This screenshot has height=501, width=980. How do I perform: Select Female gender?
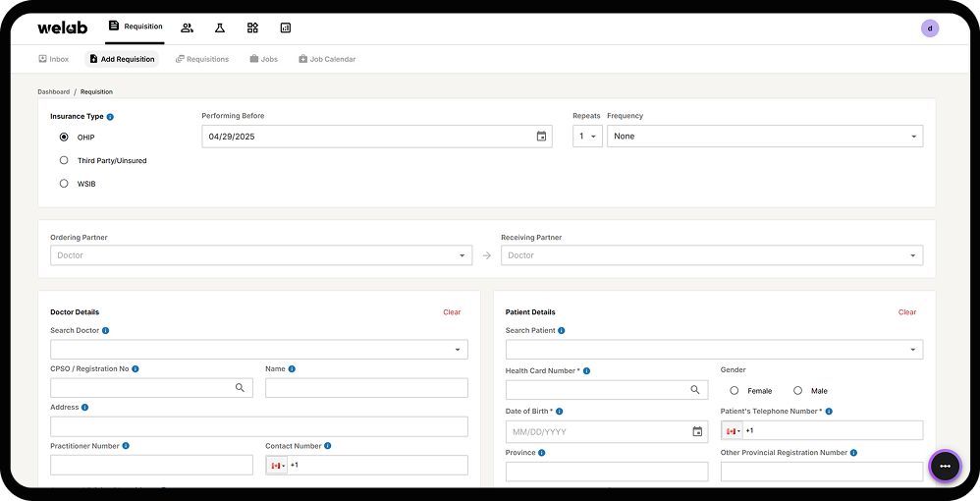click(735, 391)
